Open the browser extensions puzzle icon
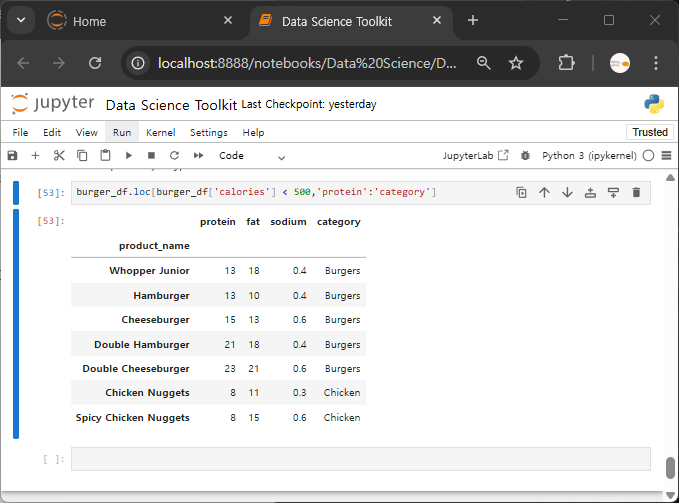This screenshot has width=679, height=503. point(566,63)
